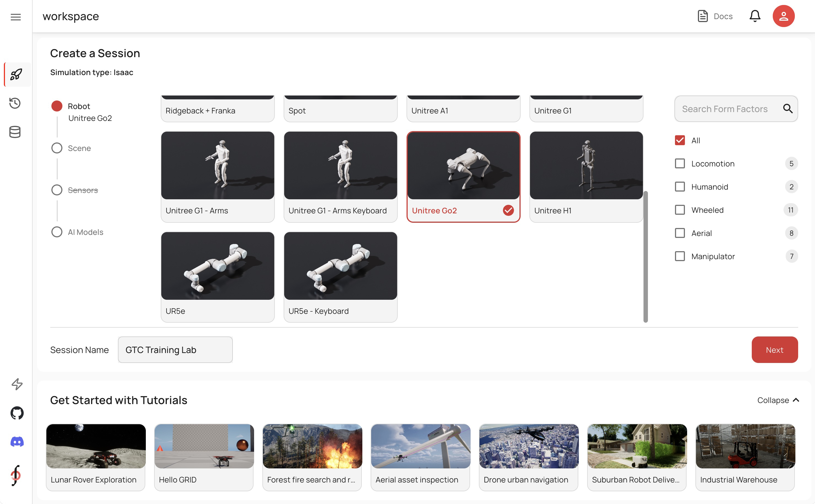The height and width of the screenshot is (504, 815).
Task: Check the Humanoid form factor filter
Action: coord(680,187)
